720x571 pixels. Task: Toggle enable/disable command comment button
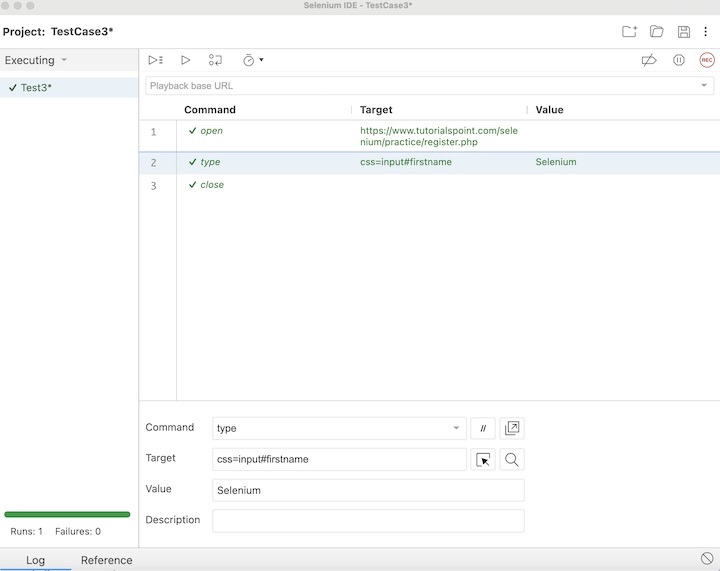pos(483,428)
